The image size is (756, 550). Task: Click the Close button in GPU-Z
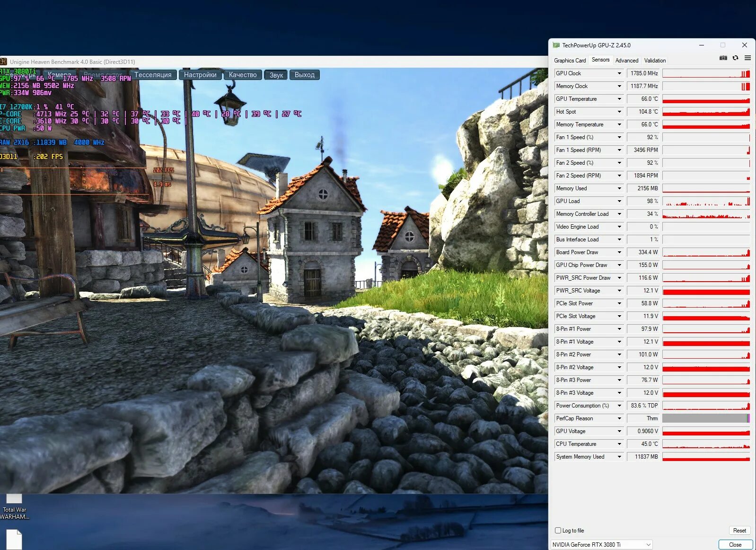pos(735,545)
